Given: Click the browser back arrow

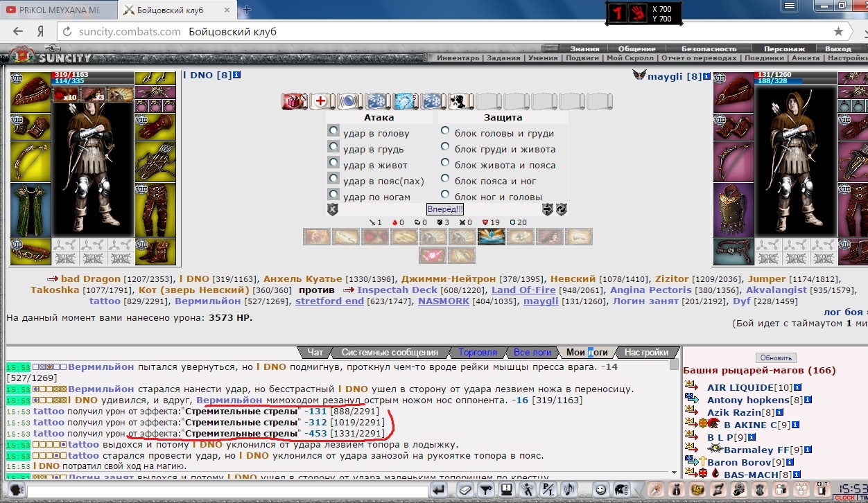Looking at the screenshot, I should click(18, 32).
